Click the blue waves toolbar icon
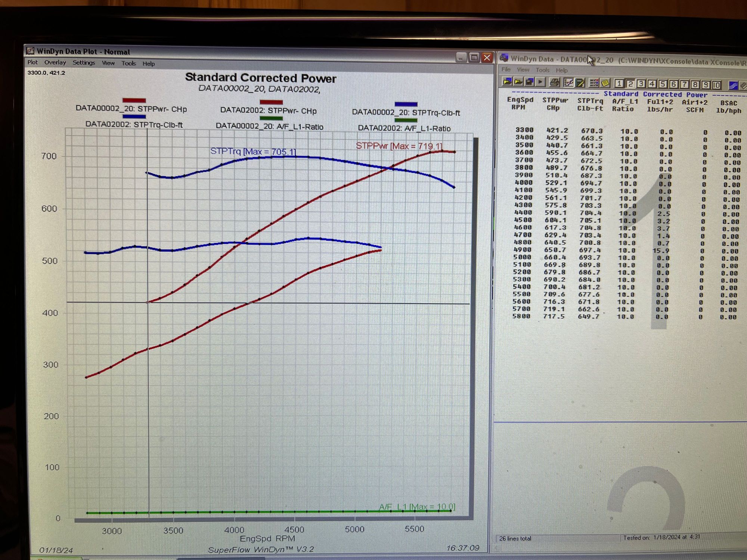The image size is (747, 560). coord(733,85)
